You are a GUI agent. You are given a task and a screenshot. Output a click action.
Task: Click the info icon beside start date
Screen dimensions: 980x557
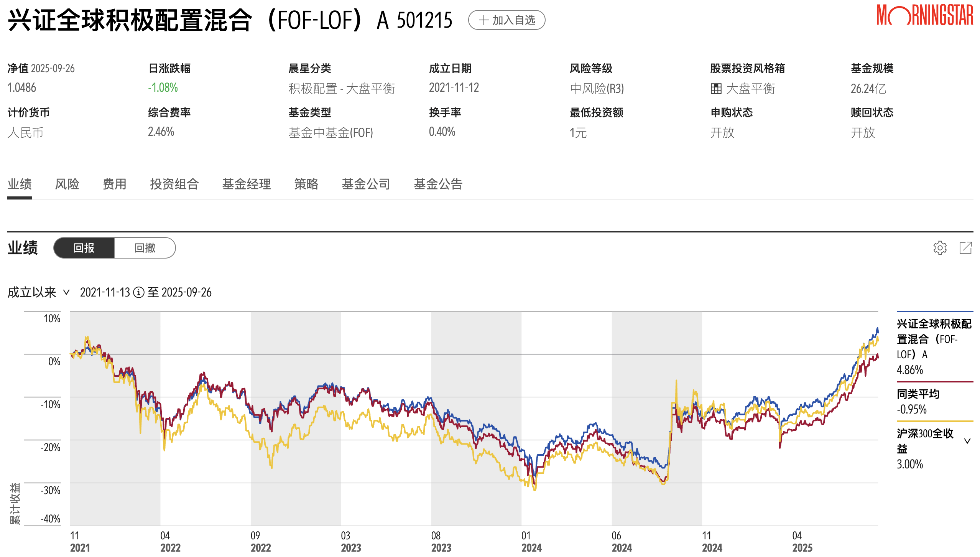[x=138, y=293]
